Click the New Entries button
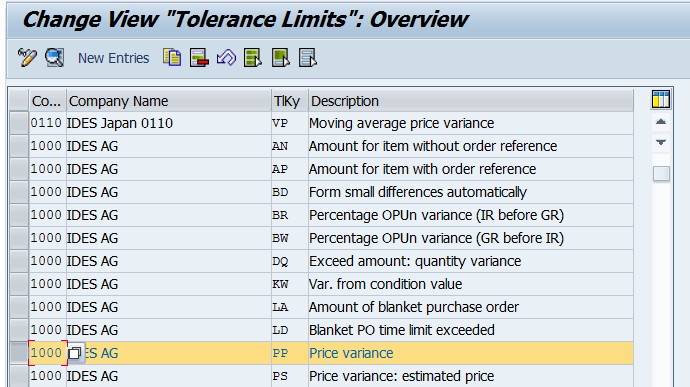690x387 pixels. [x=114, y=58]
